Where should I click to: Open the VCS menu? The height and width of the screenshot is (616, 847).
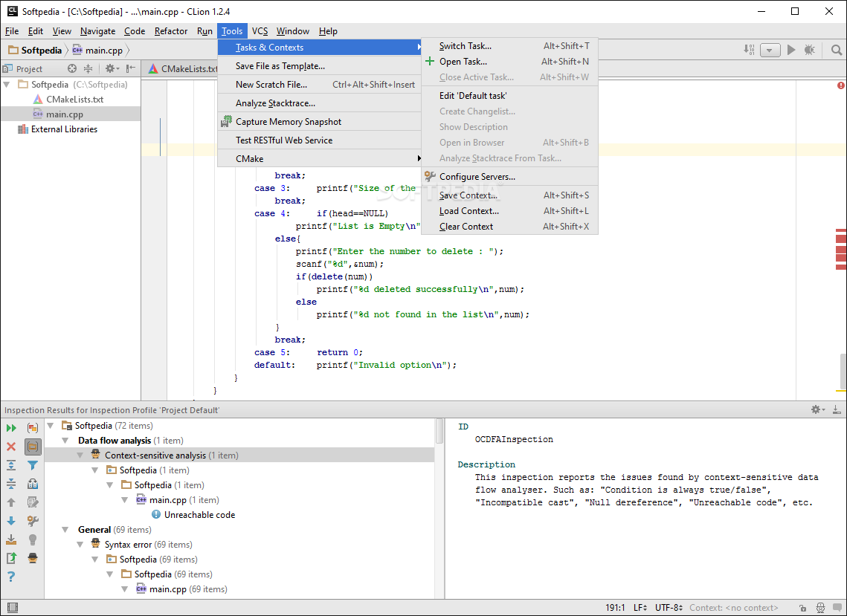point(260,30)
